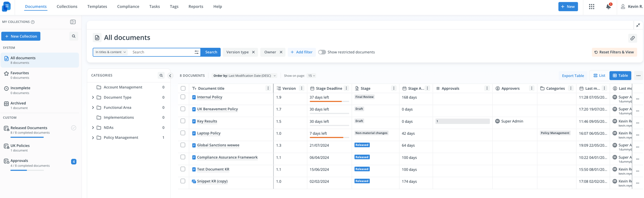Open the UK Policies collection
644x198 pixels.
pyautogui.click(x=40, y=148)
